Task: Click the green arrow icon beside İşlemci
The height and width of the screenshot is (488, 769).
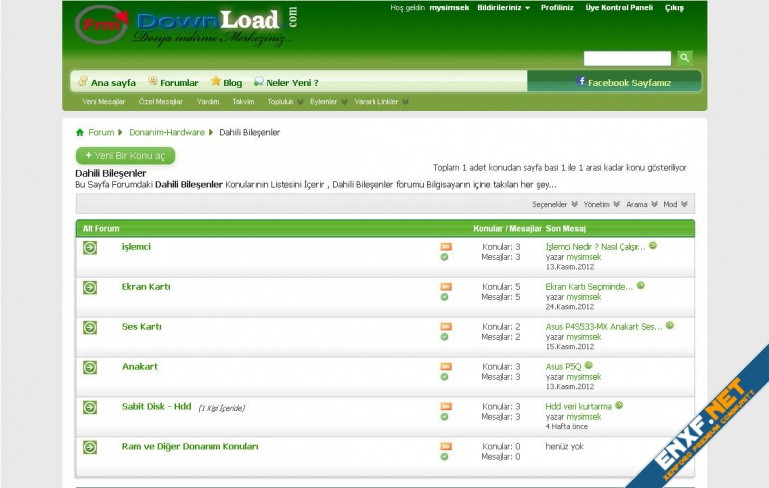Action: (90, 247)
